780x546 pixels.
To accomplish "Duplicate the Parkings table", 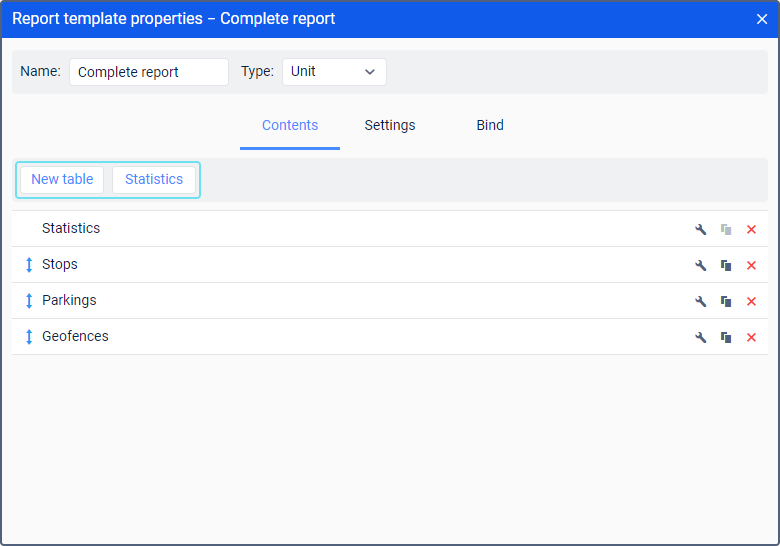I will pyautogui.click(x=726, y=301).
